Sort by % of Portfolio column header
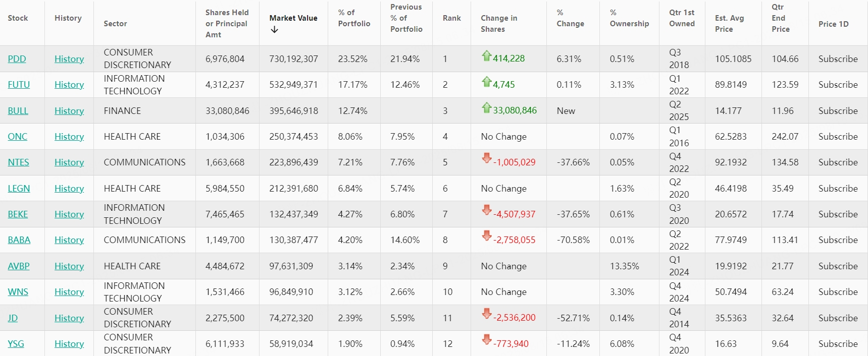Screen dimensions: 868x356 pos(353,18)
